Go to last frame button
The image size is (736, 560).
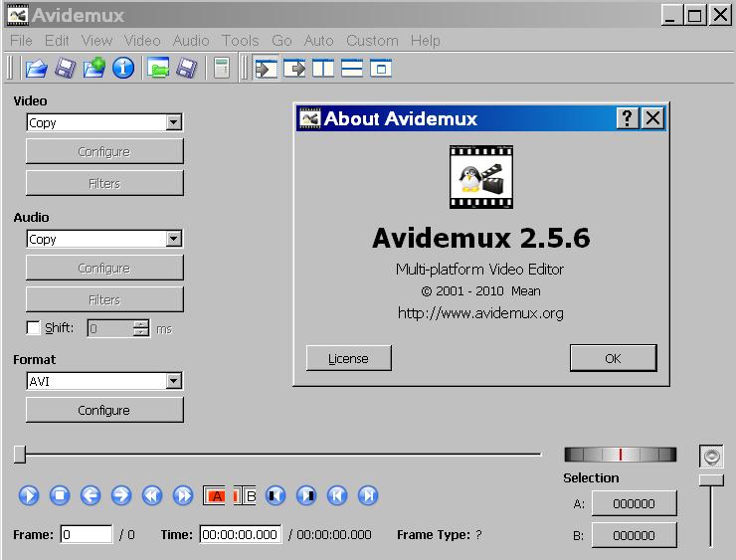coord(368,495)
